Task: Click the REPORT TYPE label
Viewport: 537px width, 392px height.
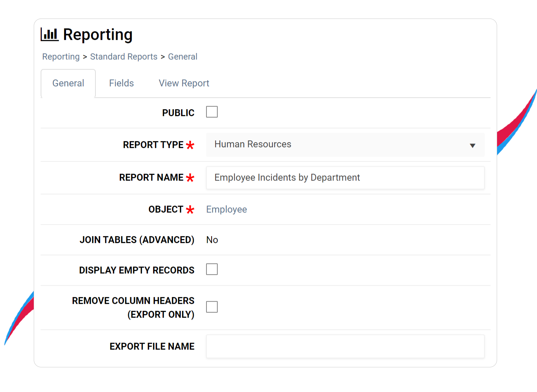Action: (153, 145)
